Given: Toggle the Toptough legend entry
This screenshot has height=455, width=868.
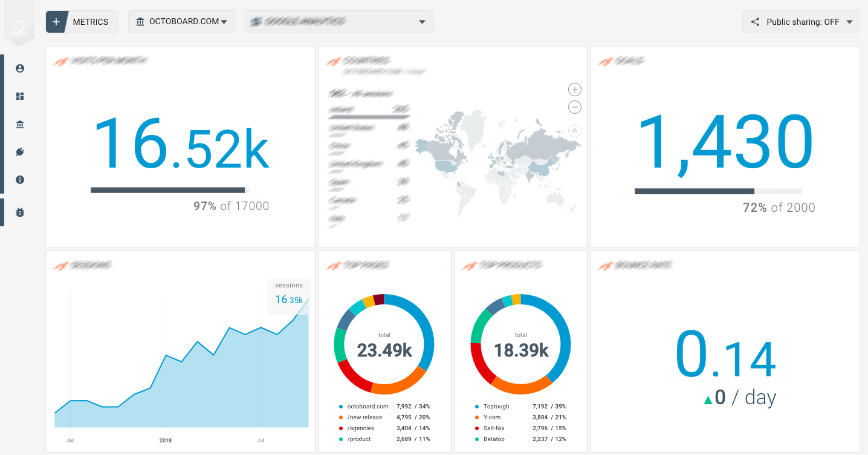Looking at the screenshot, I should [x=496, y=407].
